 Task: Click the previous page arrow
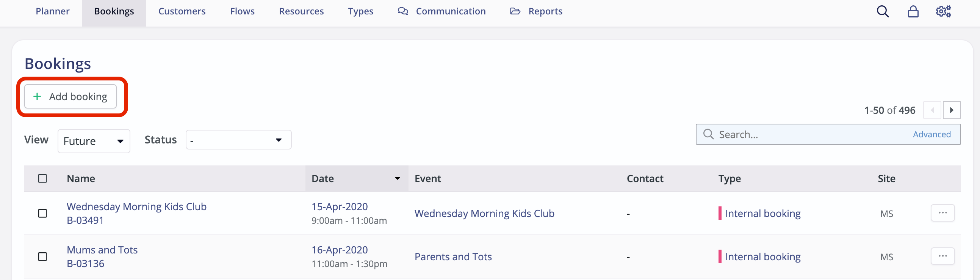[x=933, y=110]
